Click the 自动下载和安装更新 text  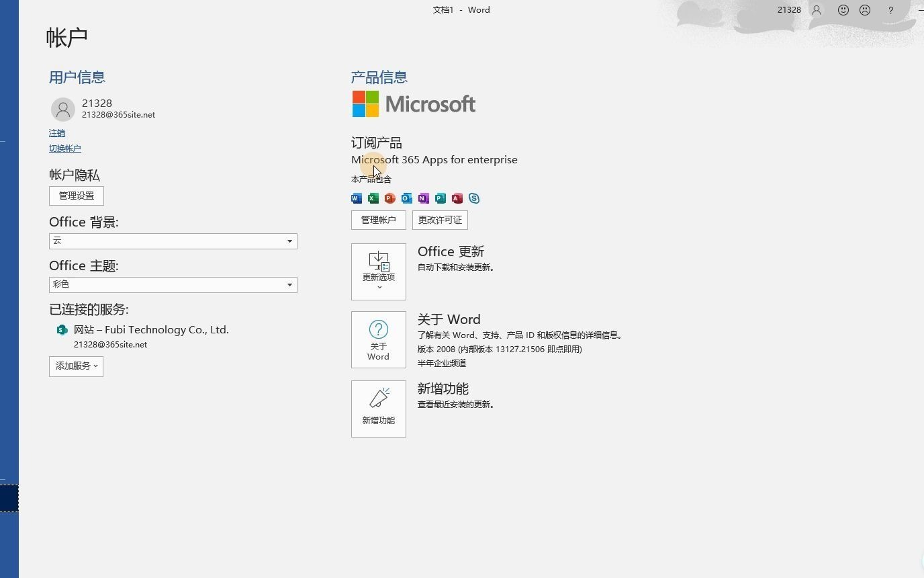456,267
